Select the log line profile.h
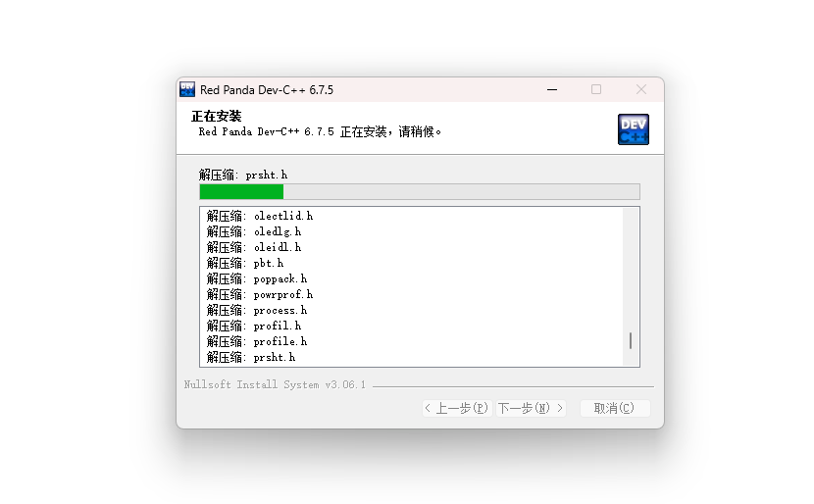Viewport: 814px width, 504px height. tap(257, 341)
